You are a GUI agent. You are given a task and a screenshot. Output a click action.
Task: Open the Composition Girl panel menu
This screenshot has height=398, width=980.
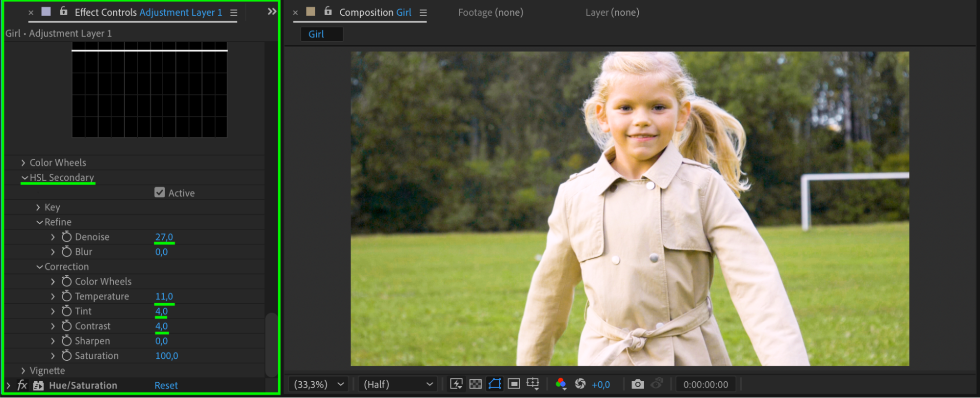coord(423,13)
